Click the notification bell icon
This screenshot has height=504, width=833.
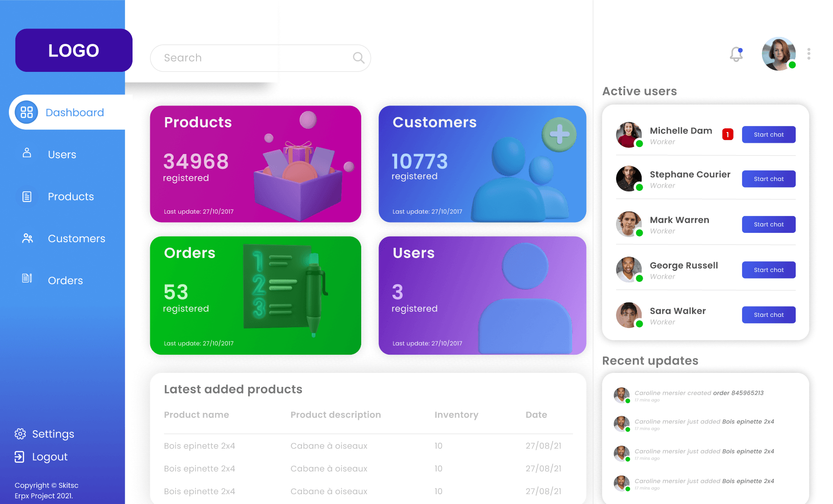736,55
